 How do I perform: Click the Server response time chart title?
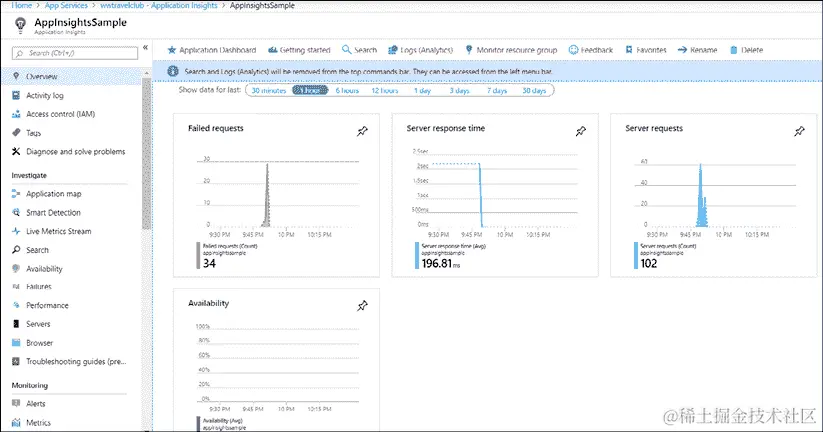pos(446,128)
